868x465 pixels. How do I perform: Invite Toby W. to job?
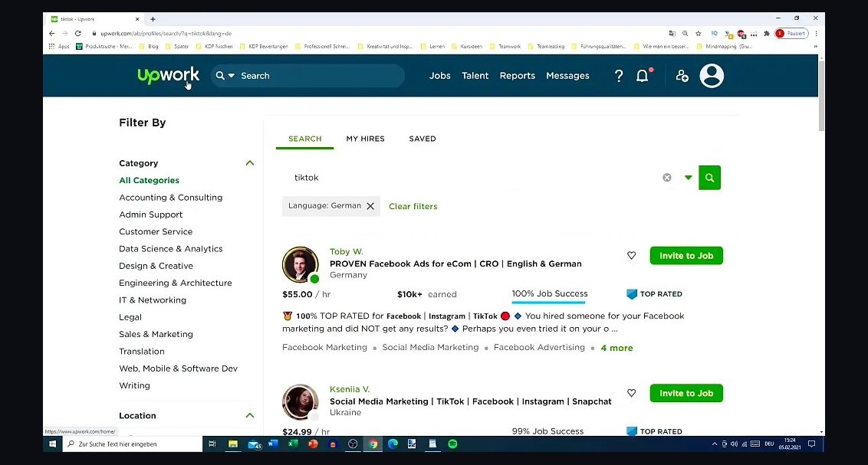click(x=686, y=255)
